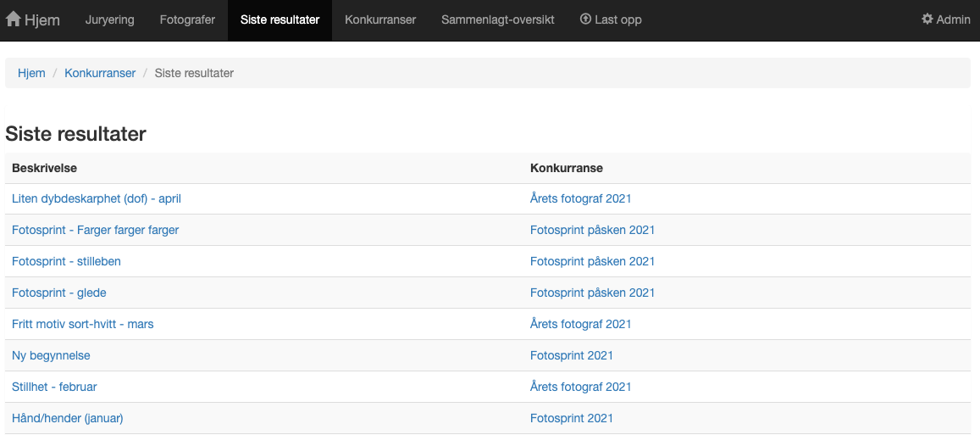Image resolution: width=980 pixels, height=435 pixels.
Task: Open Liten dybdeskarphet (dof) - april result
Action: pos(97,199)
